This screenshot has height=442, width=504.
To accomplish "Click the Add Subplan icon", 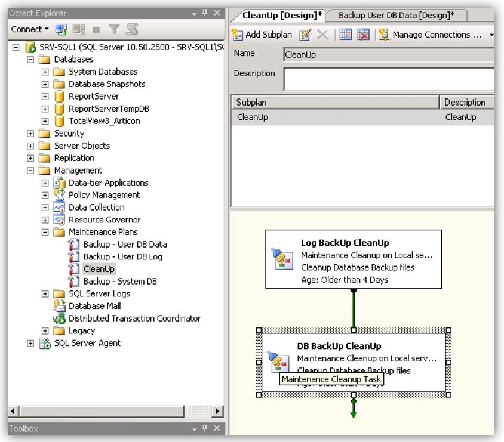I will click(x=237, y=35).
